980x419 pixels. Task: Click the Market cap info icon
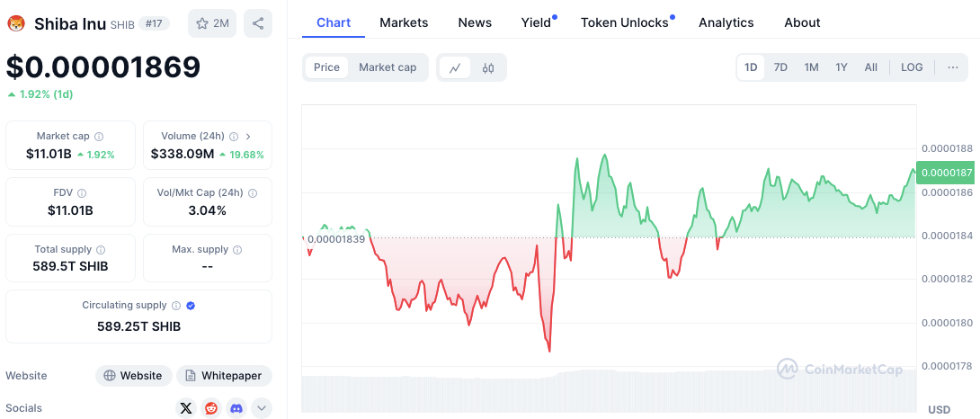(x=99, y=137)
